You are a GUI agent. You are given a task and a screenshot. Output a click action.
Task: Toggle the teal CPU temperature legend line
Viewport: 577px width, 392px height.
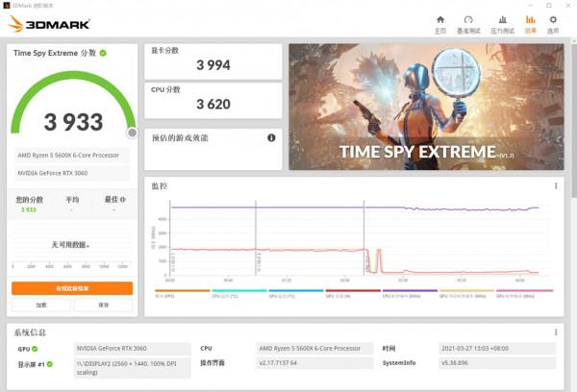tap(239, 293)
